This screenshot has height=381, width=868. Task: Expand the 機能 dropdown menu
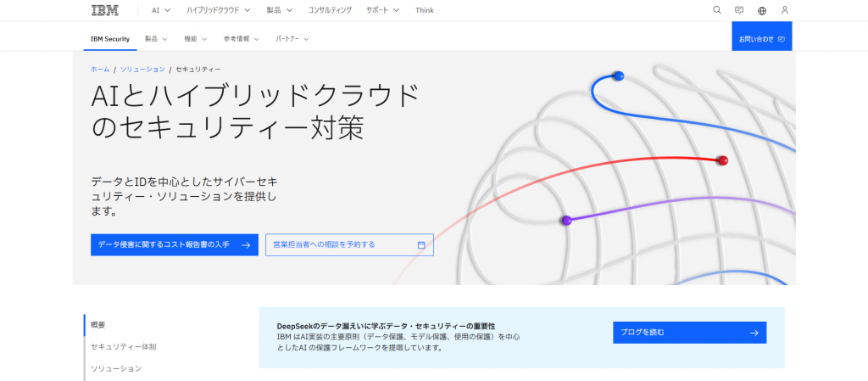click(196, 39)
